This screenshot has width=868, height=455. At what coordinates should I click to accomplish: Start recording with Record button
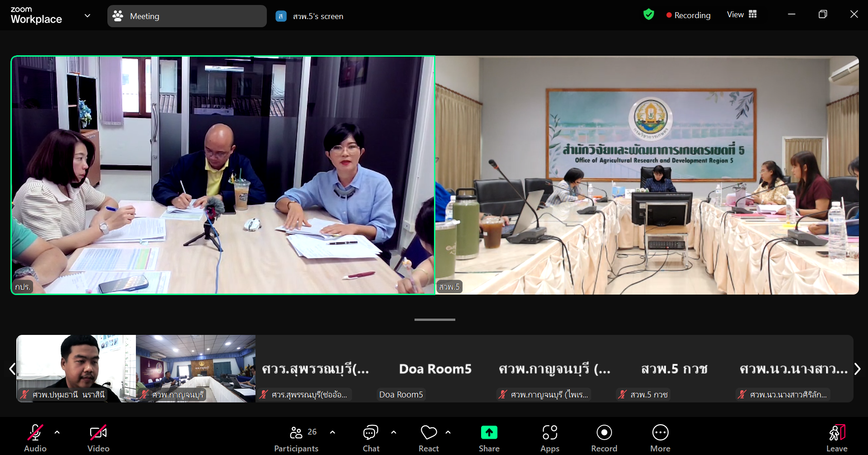pyautogui.click(x=604, y=438)
